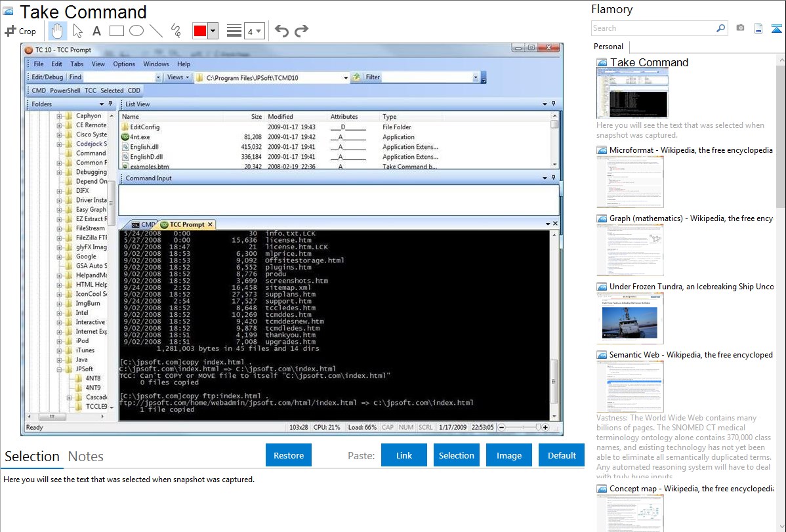This screenshot has height=532, width=786.
Task: Pick the rectangle drawing tool
Action: coord(116,31)
